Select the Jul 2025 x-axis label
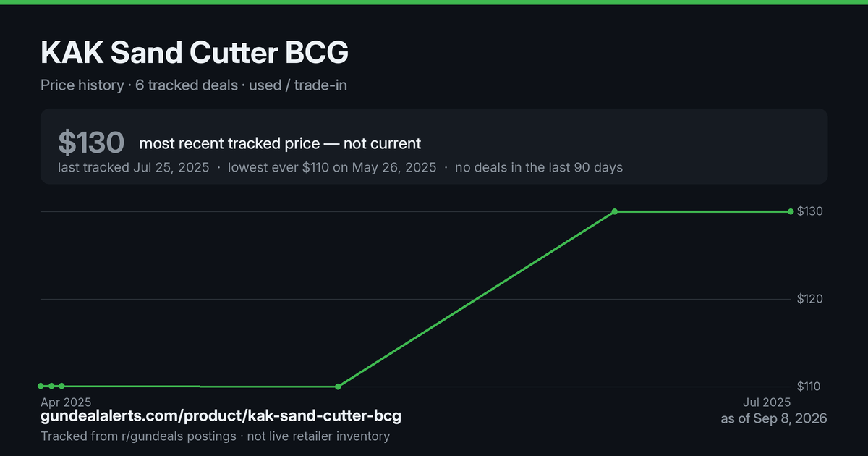Screen dimensions: 868x456 (x=766, y=402)
